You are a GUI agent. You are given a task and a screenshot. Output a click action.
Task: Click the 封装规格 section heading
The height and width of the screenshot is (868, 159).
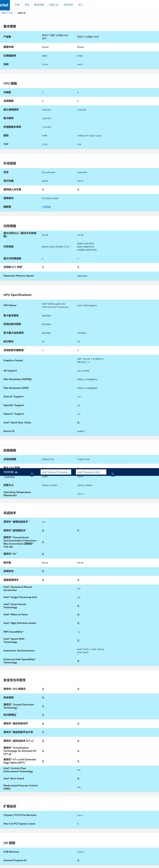tap(10, 450)
